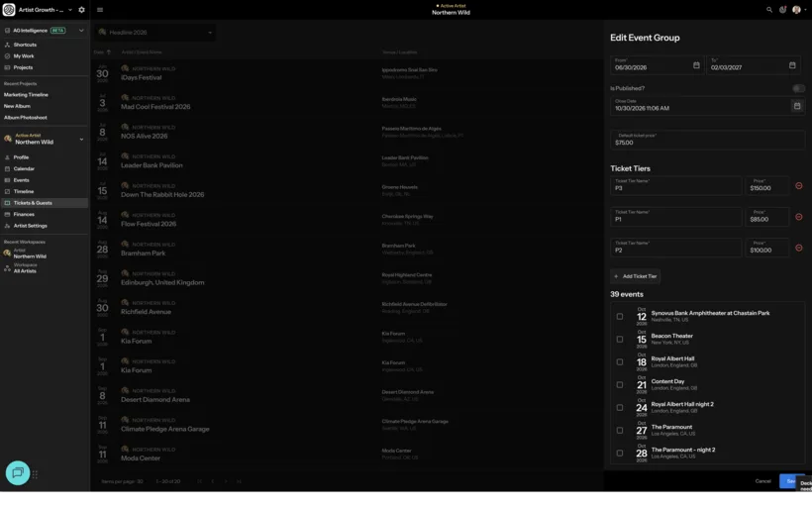Open the Events menu item
This screenshot has width=812, height=508.
pos(21,180)
